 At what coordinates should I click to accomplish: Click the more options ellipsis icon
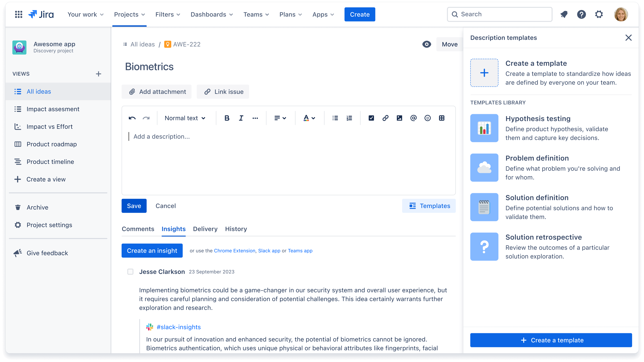coord(255,118)
